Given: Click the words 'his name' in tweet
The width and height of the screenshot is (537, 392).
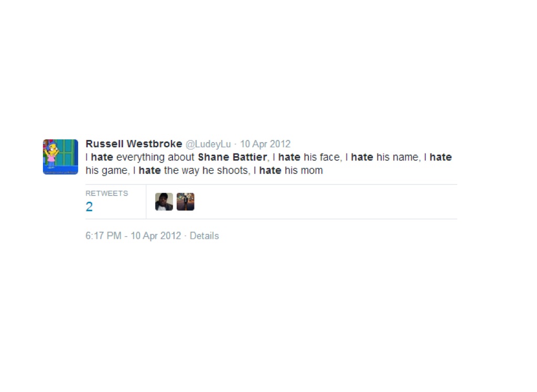Looking at the screenshot, I should (398, 157).
